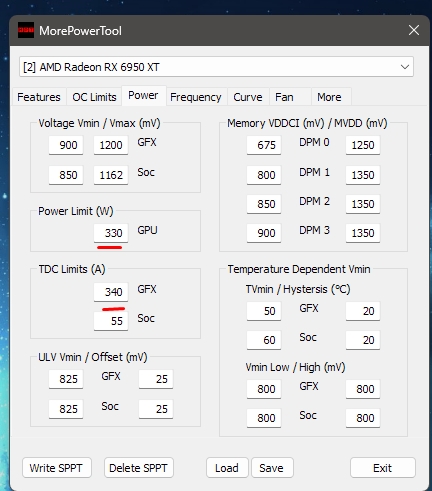Click the Delete SPPT button

point(138,468)
